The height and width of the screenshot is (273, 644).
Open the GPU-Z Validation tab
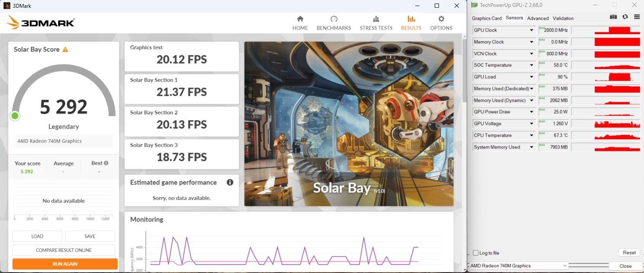pos(563,18)
